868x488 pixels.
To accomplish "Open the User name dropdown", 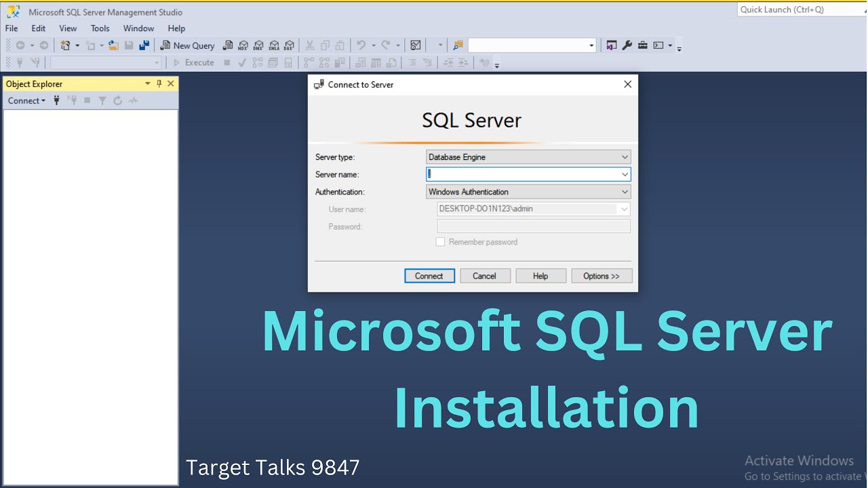I will [x=624, y=209].
